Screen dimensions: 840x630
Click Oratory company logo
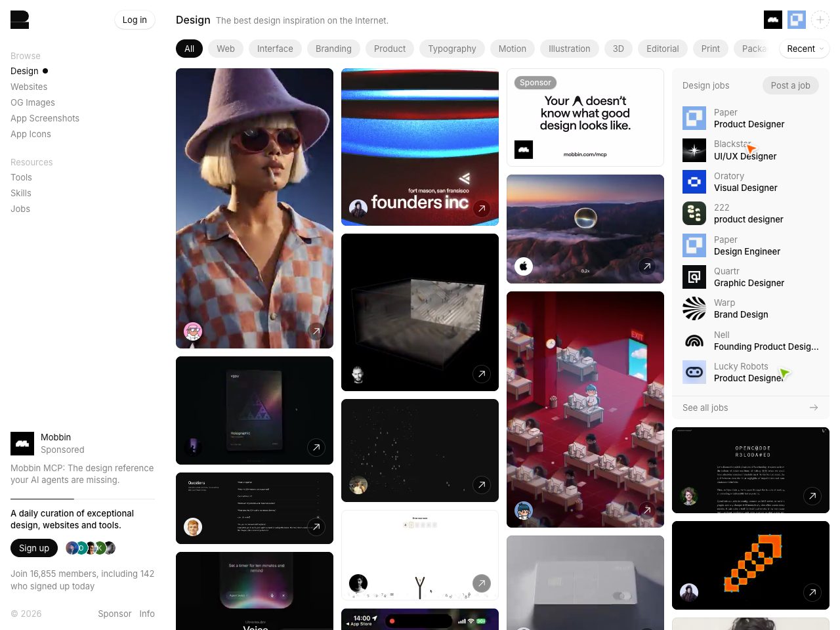tap(694, 182)
